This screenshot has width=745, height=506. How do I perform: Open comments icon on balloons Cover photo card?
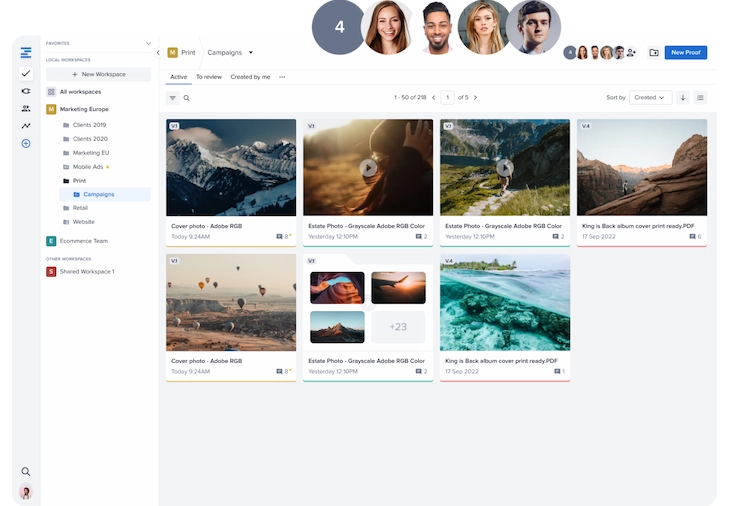click(279, 372)
